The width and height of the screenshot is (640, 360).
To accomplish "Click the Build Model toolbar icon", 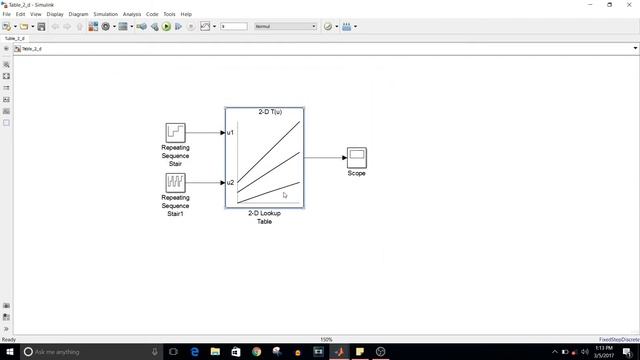I will point(347,27).
